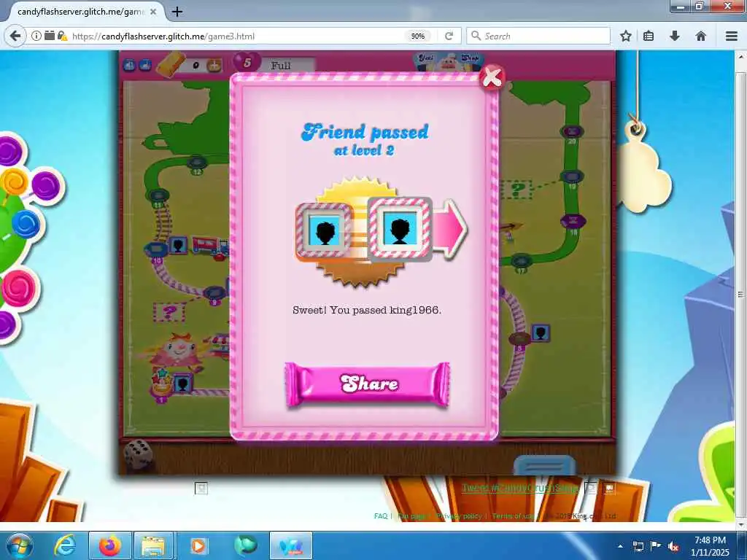Click the right friend avatar in popup
Viewport: 747px width, 560px height.
pos(400,228)
